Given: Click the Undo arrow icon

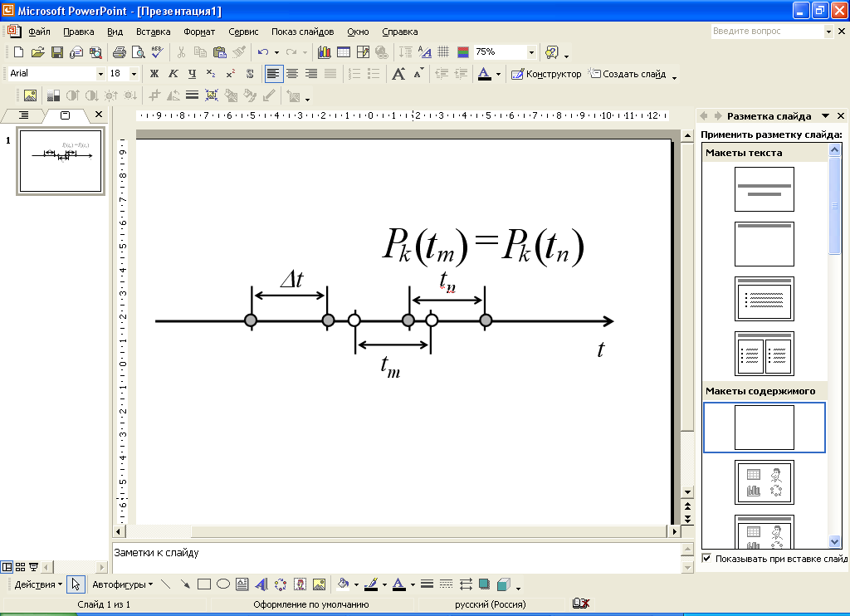Looking at the screenshot, I should click(x=263, y=52).
